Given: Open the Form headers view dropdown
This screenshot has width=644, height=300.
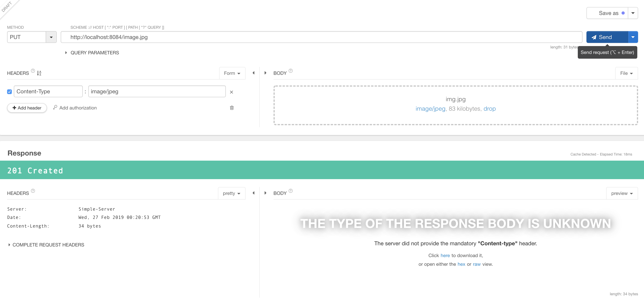Looking at the screenshot, I should [x=232, y=73].
